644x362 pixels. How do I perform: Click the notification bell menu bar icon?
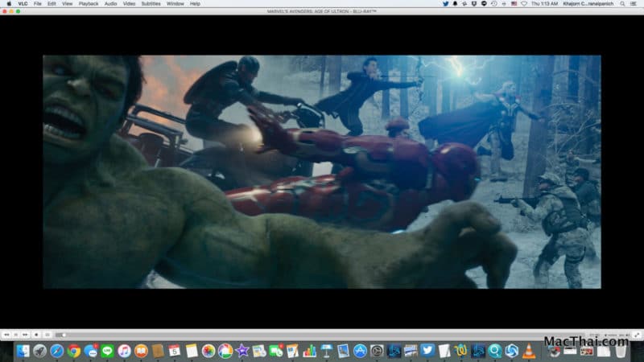(455, 4)
